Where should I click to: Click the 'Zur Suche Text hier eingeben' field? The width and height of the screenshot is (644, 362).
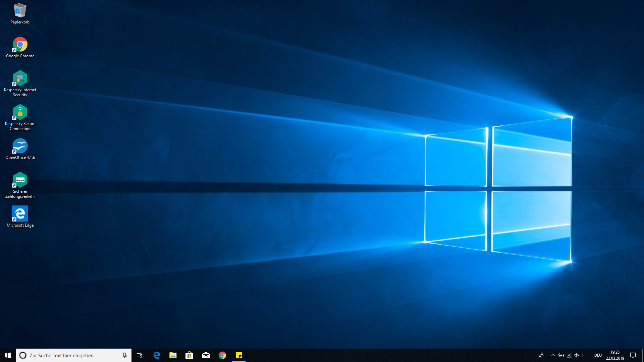click(x=70, y=355)
